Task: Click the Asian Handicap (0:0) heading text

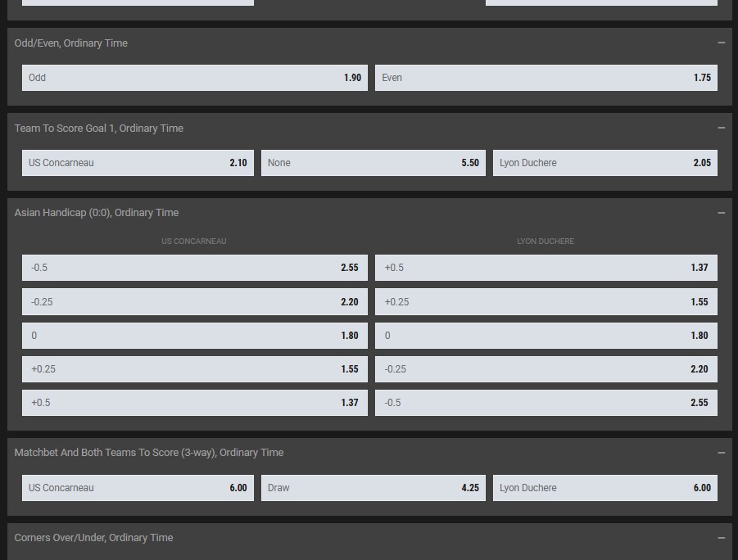Action: pyautogui.click(x=97, y=213)
